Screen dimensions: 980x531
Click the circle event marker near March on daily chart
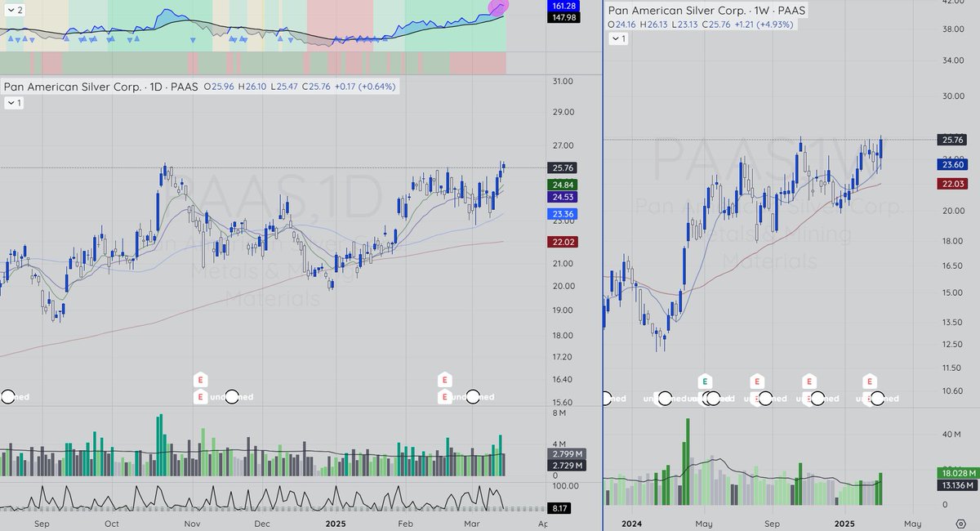point(473,397)
